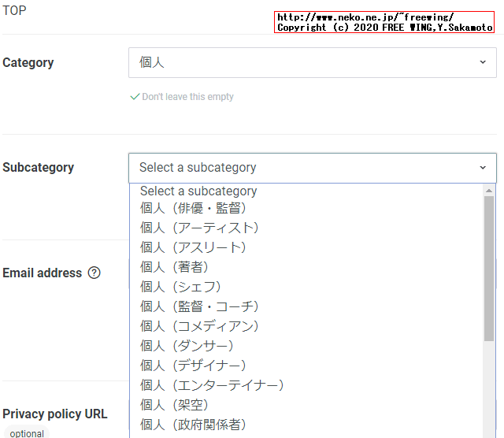
Task: Click the dropdown list scroll-up arrow
Action: tap(489, 191)
